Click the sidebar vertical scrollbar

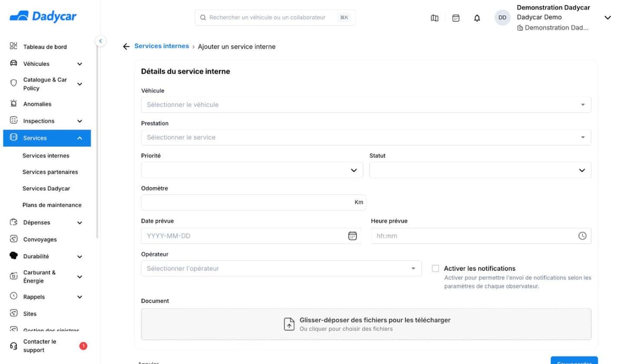97,142
